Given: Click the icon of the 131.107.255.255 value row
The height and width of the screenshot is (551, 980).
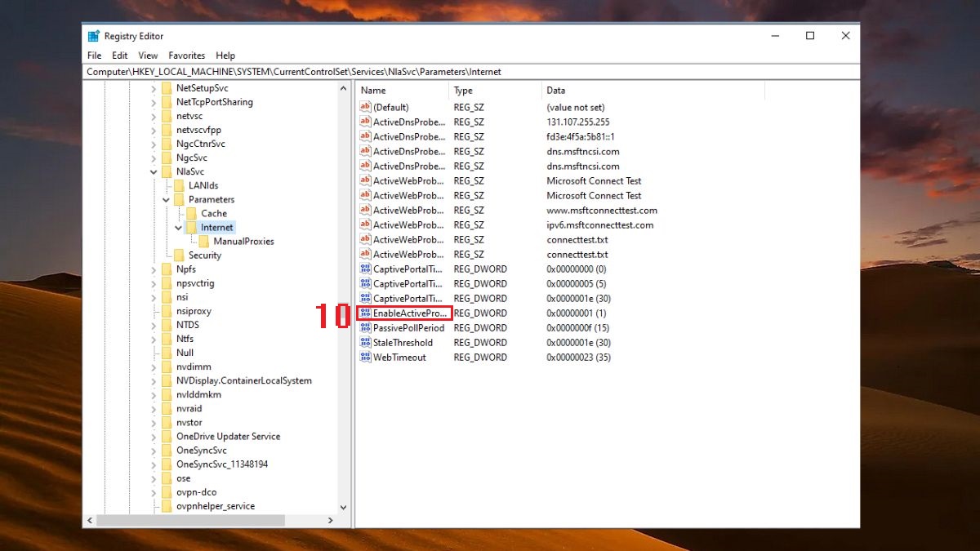Looking at the screenshot, I should pyautogui.click(x=365, y=122).
